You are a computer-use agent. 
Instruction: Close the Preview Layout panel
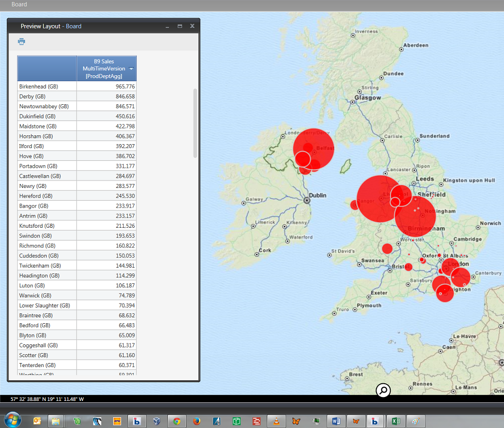pyautogui.click(x=192, y=26)
